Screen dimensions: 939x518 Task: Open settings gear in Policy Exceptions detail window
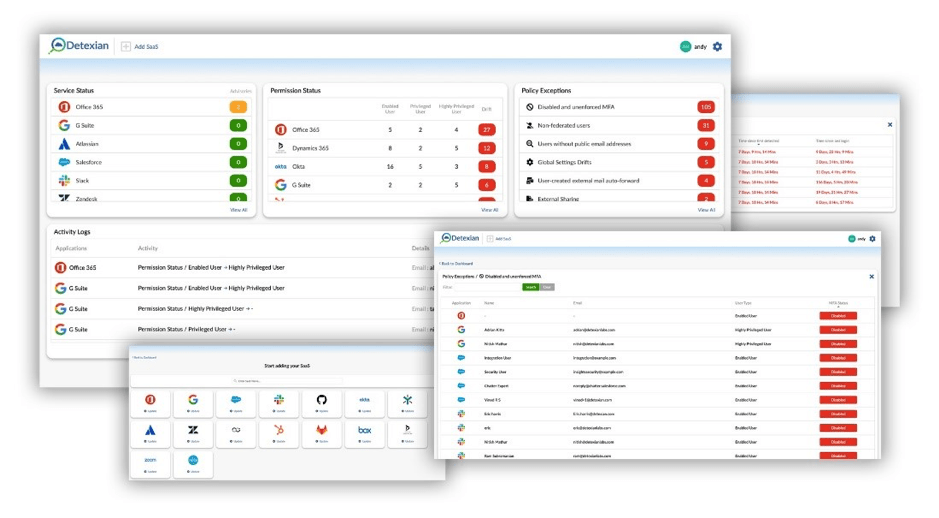pyautogui.click(x=873, y=238)
